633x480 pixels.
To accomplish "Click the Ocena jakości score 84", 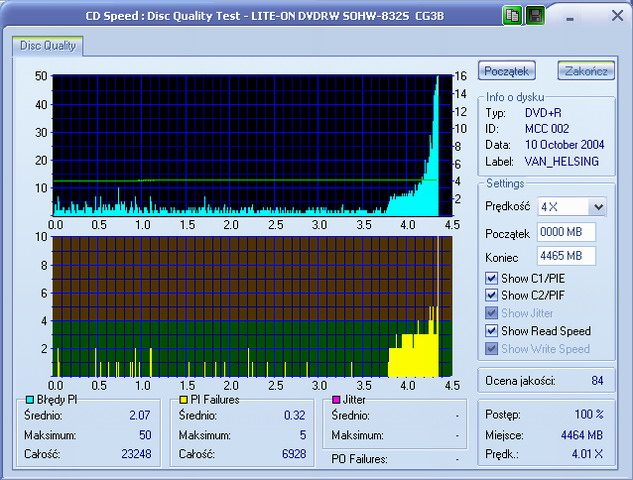I will pyautogui.click(x=597, y=381).
